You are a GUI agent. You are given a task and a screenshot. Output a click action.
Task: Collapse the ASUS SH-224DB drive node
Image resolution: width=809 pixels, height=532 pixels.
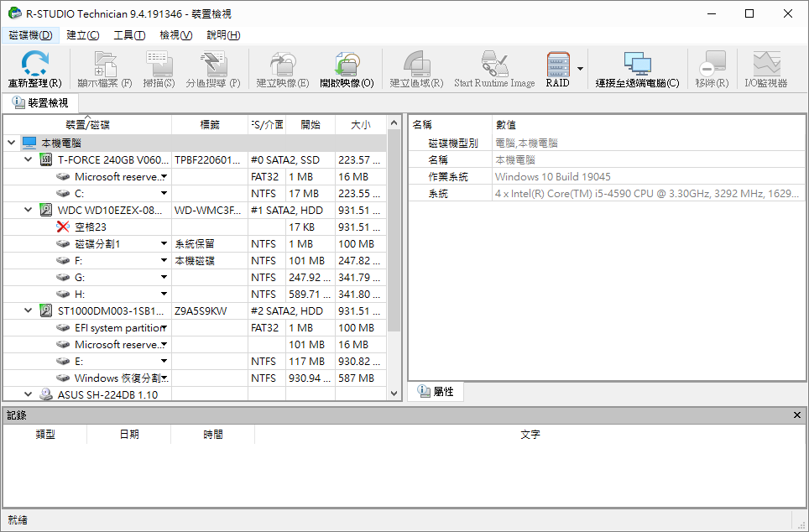[x=29, y=394]
